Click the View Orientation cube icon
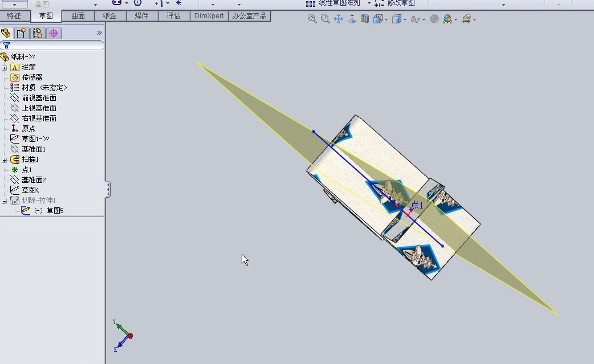This screenshot has width=594, height=364. pyautogui.click(x=378, y=19)
